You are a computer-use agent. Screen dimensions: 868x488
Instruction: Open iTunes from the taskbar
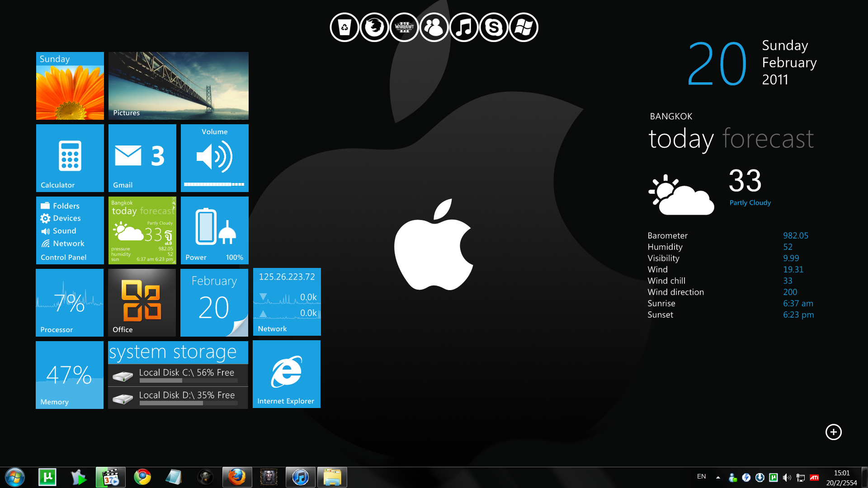point(300,477)
